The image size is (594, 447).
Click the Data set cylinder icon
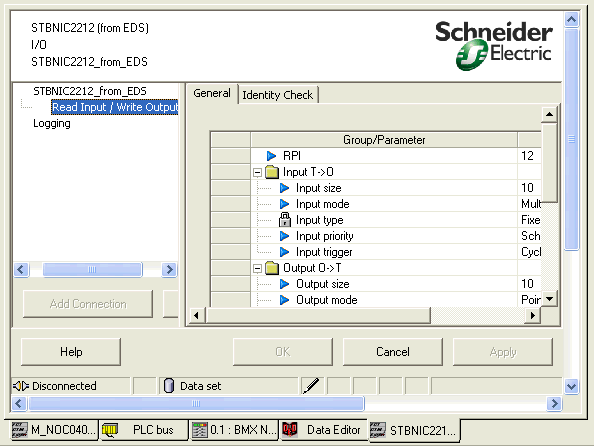(169, 386)
